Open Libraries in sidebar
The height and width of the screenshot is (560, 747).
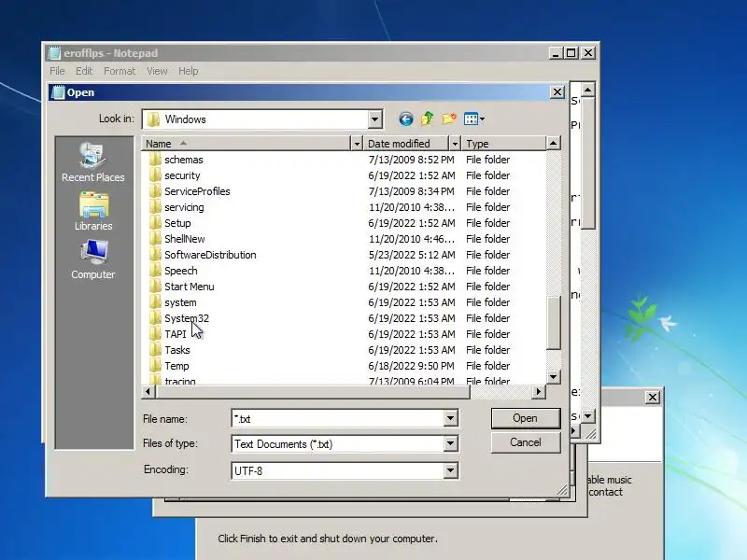(x=93, y=212)
